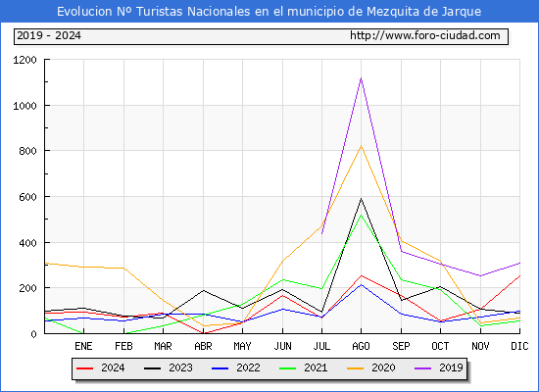Viewport: 539px width, 392px height.
Task: Click the orange 2020 legend swatch
Action: [x=356, y=368]
